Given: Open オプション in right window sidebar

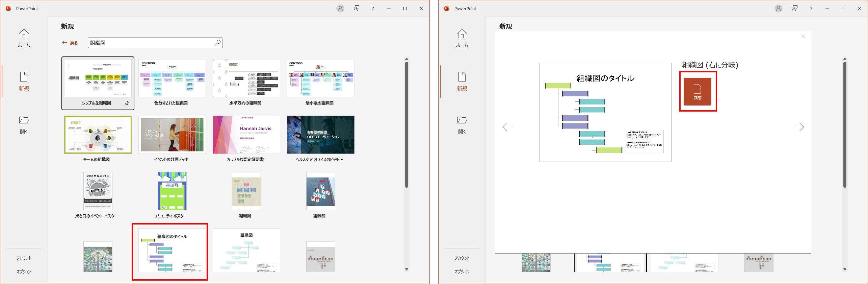Looking at the screenshot, I should pyautogui.click(x=462, y=271).
